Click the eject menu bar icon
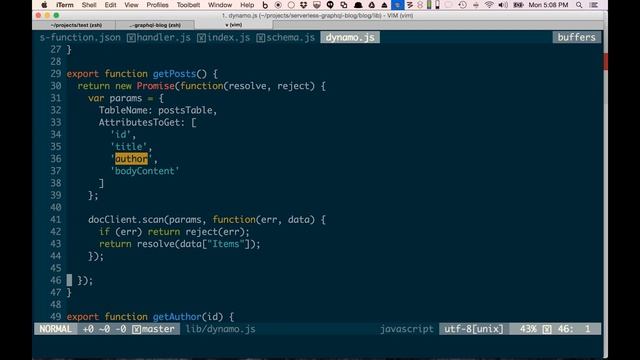 click(x=384, y=5)
